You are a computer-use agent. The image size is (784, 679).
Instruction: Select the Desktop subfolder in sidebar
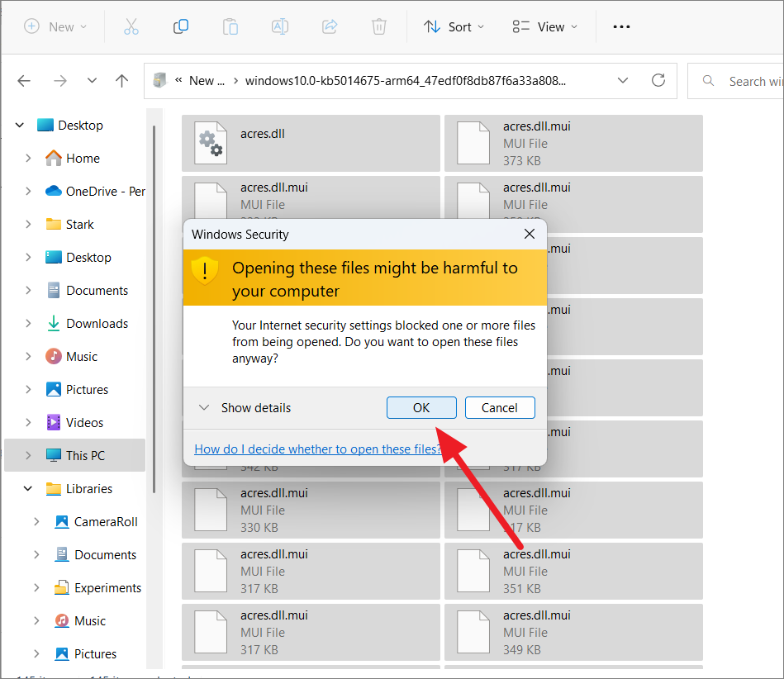coord(88,258)
